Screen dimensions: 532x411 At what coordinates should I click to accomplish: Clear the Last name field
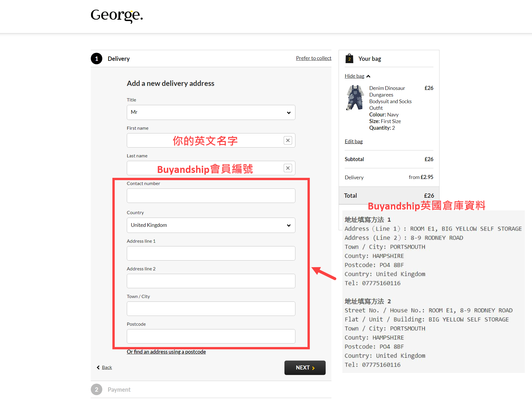pos(288,168)
